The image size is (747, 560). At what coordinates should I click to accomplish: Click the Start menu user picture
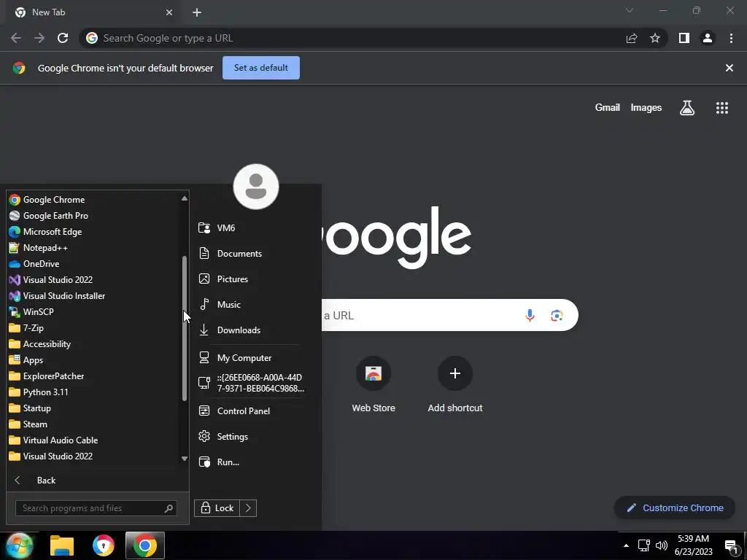256,187
